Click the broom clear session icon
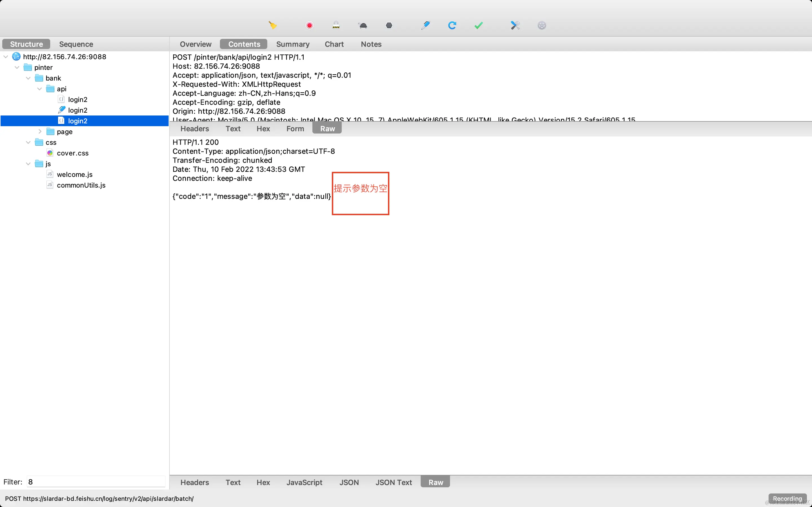 click(x=272, y=25)
